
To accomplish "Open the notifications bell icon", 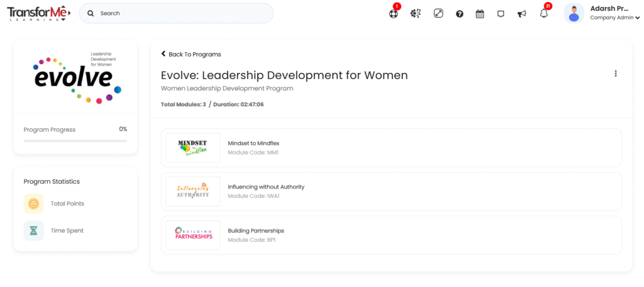I will pyautogui.click(x=543, y=14).
